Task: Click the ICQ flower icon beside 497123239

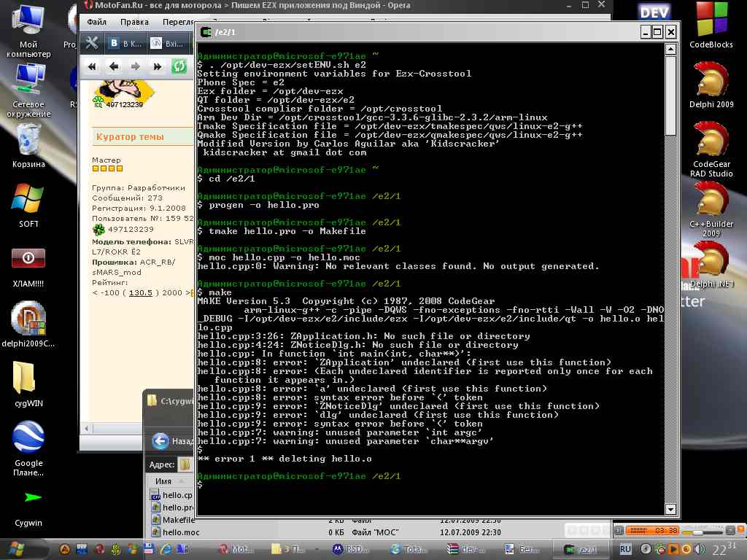Action: [98, 230]
